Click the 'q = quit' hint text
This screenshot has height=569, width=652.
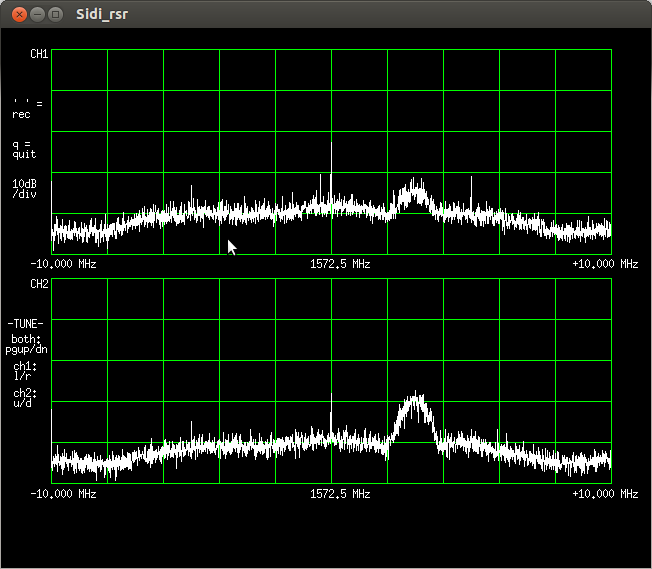click(x=24, y=149)
